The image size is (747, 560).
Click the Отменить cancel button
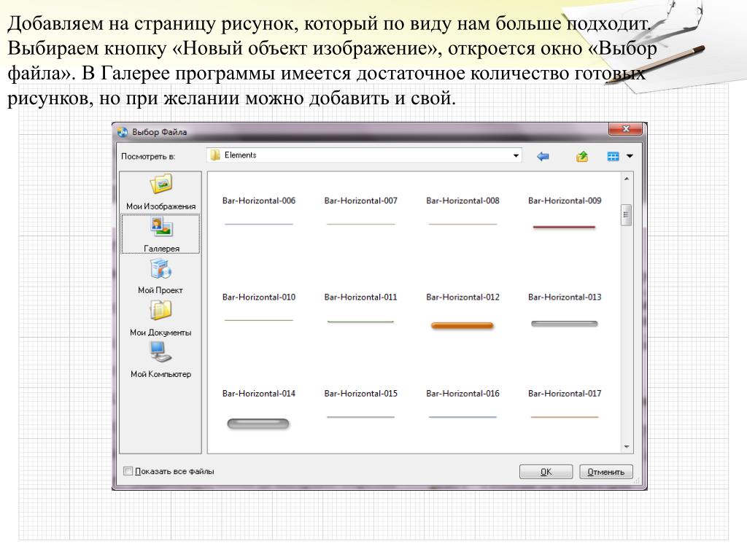tap(606, 472)
